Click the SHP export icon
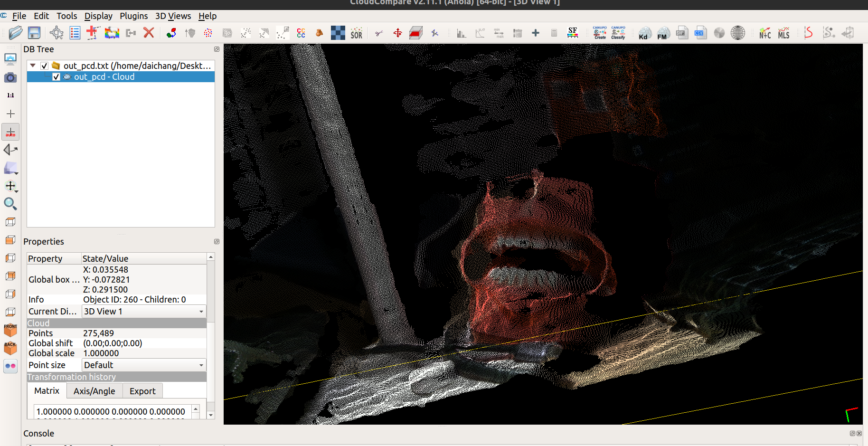The height and width of the screenshot is (446, 868). coord(682,33)
